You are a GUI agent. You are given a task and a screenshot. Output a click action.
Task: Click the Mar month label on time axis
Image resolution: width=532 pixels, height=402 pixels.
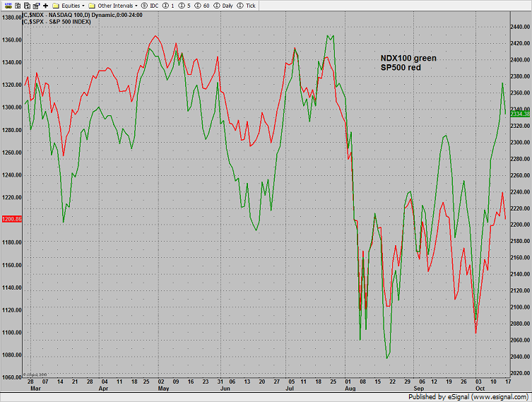point(35,389)
